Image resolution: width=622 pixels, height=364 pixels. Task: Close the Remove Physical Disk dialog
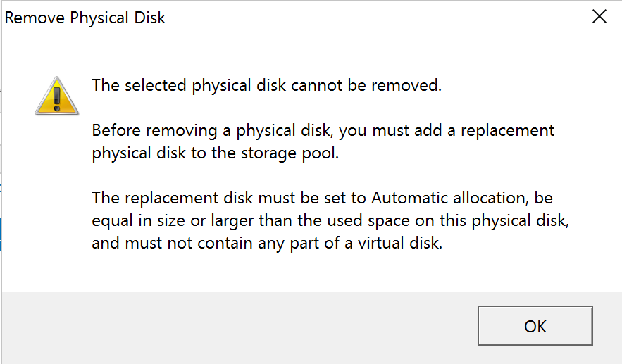tap(599, 17)
